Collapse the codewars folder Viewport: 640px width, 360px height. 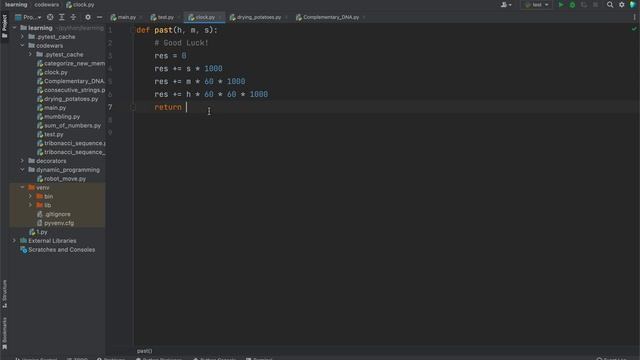point(22,46)
